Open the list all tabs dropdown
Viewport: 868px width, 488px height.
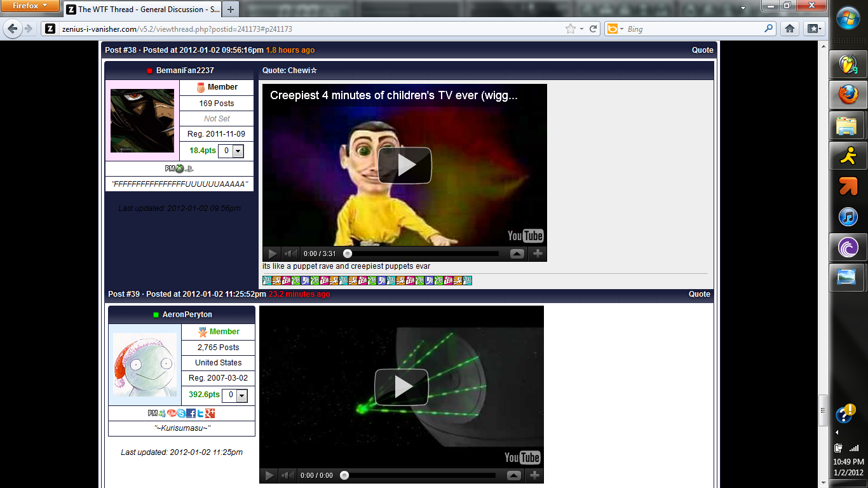[x=743, y=8]
